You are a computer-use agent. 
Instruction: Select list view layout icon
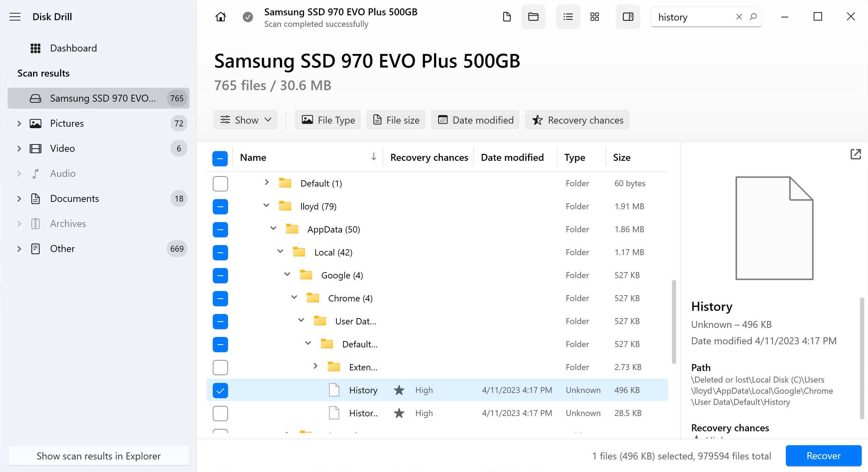568,17
